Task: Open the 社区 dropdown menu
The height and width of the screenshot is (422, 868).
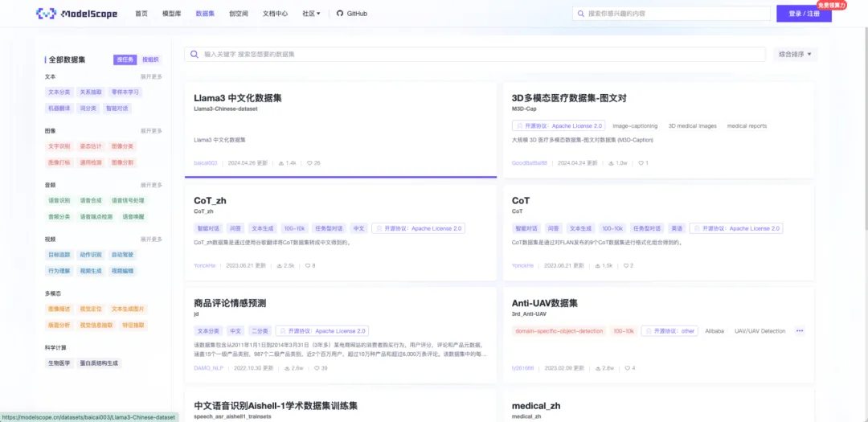Action: coord(311,14)
